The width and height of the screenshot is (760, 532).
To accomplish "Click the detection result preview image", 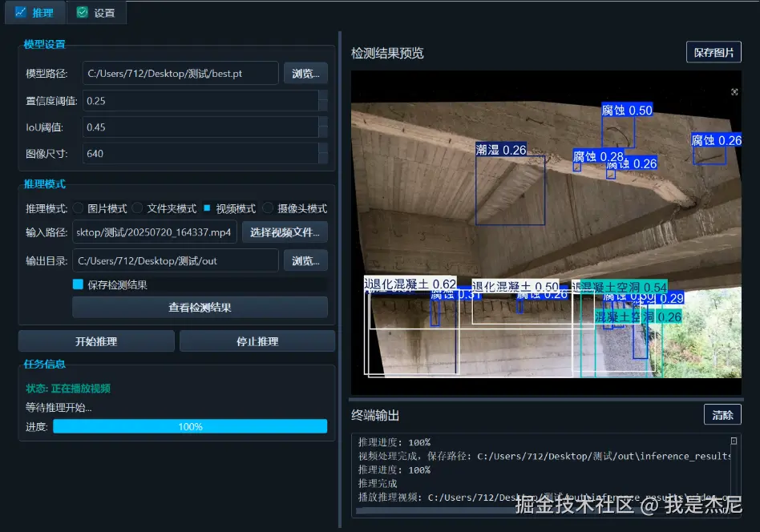I will [546, 232].
